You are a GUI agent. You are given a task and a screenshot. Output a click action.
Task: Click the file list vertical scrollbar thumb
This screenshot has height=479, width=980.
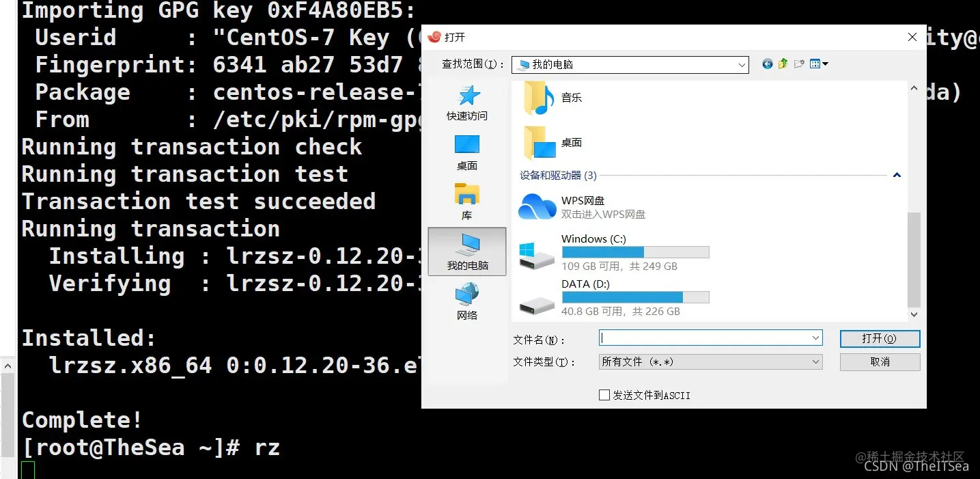coord(914,259)
